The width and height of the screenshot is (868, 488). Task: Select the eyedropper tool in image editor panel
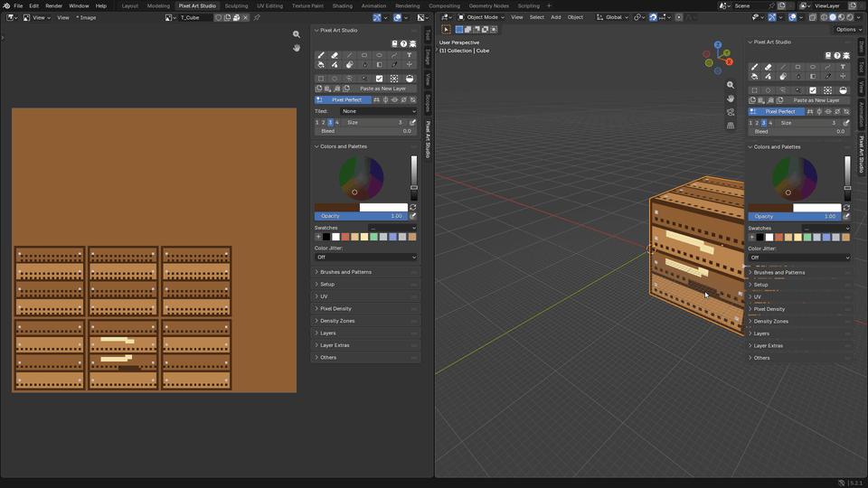pyautogui.click(x=394, y=65)
